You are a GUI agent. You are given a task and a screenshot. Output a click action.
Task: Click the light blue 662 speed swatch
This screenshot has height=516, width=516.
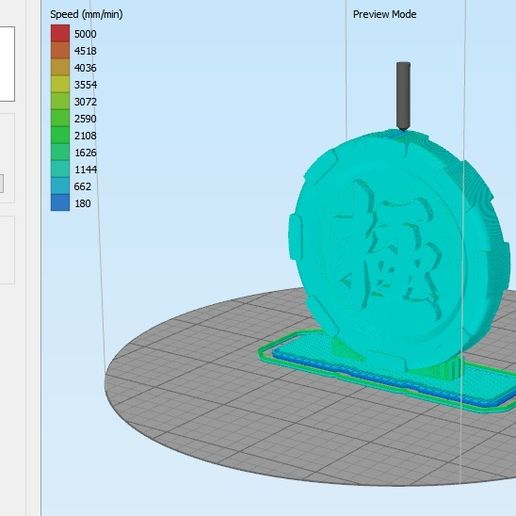pos(60,186)
